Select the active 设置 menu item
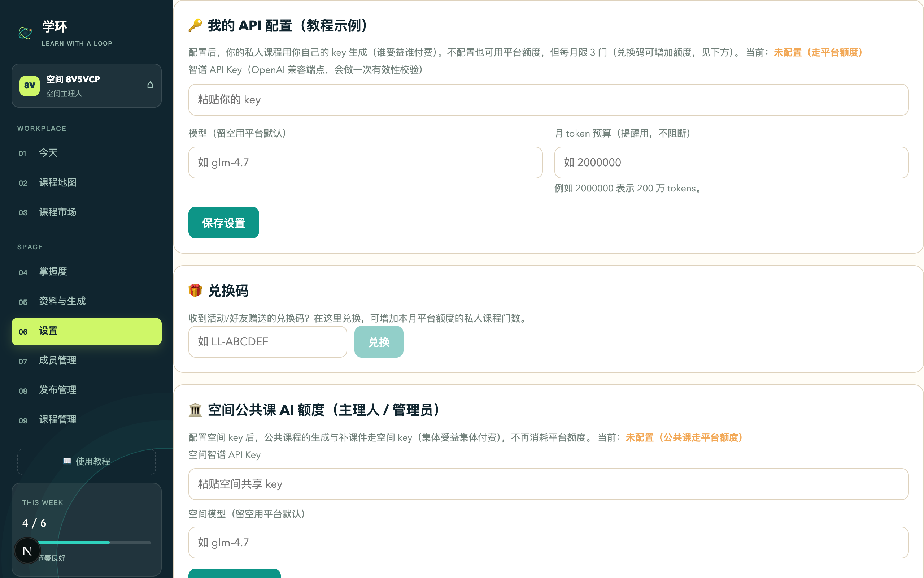 87,331
